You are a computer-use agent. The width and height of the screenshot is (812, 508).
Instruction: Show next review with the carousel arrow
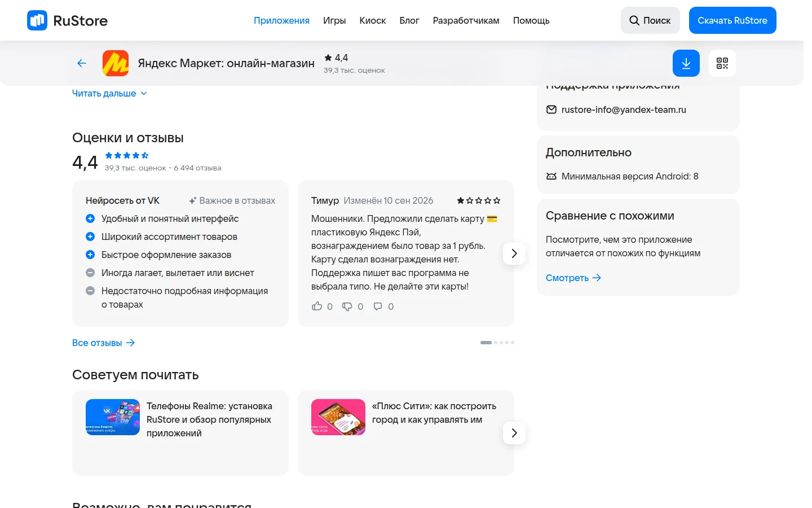coord(514,253)
